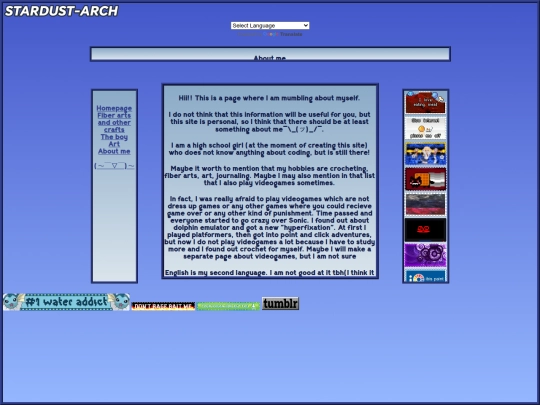Click the paragraph starting 'In fact, I was really afraid'
The image size is (540, 405).
point(270,228)
